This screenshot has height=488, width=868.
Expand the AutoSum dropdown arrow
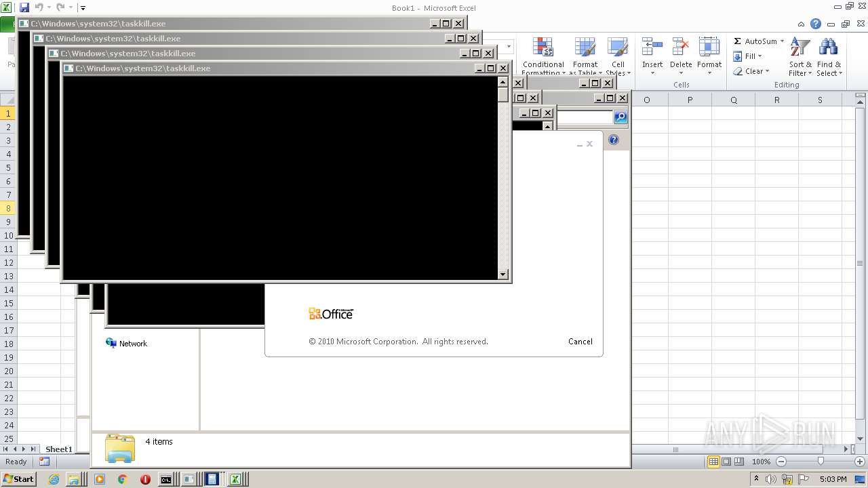pos(782,41)
